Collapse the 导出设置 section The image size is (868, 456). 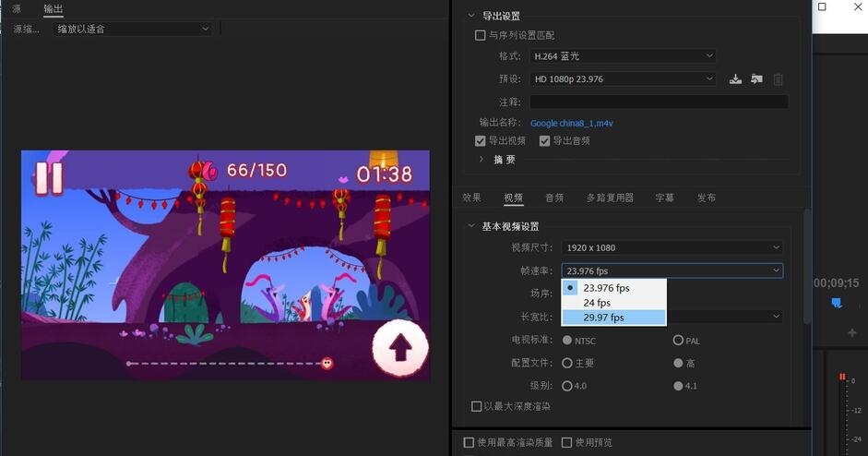pos(471,16)
